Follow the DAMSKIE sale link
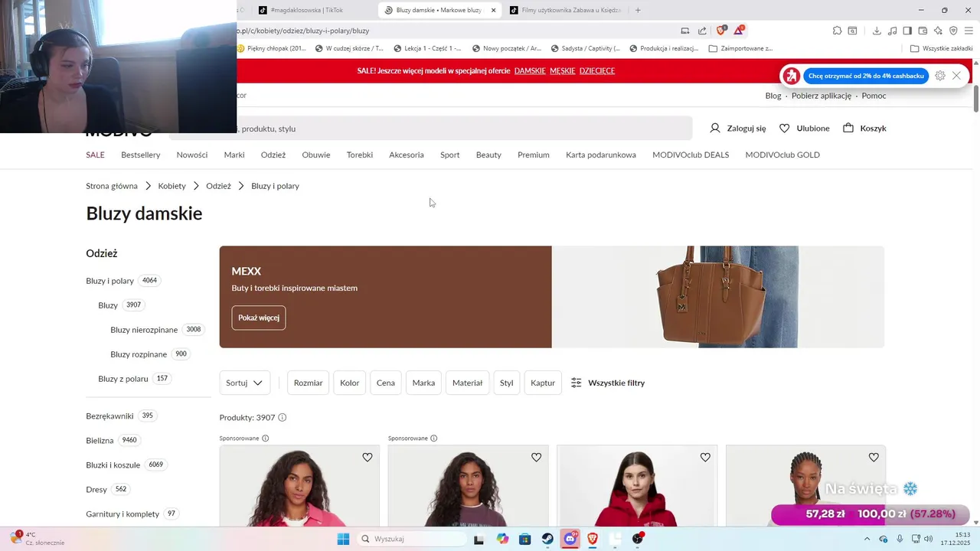Screen dimensions: 980x551 pos(530,70)
